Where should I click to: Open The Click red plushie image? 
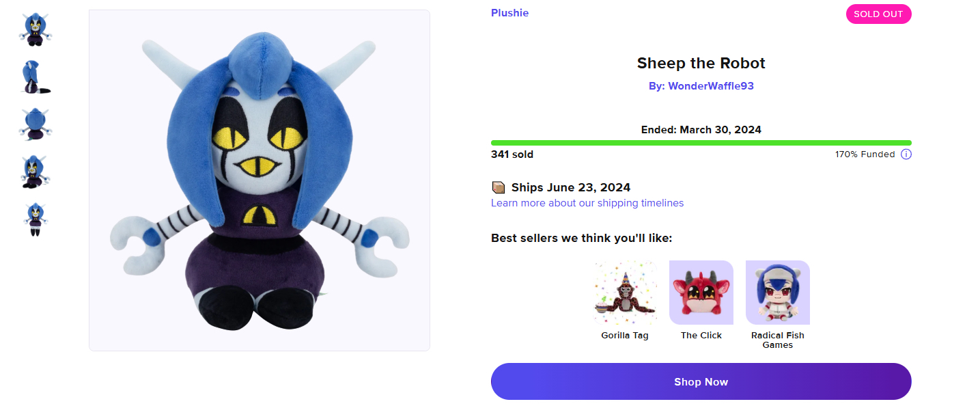tap(701, 293)
